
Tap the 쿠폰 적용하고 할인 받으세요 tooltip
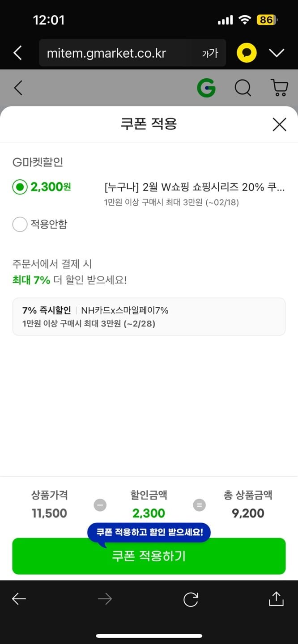[149, 532]
